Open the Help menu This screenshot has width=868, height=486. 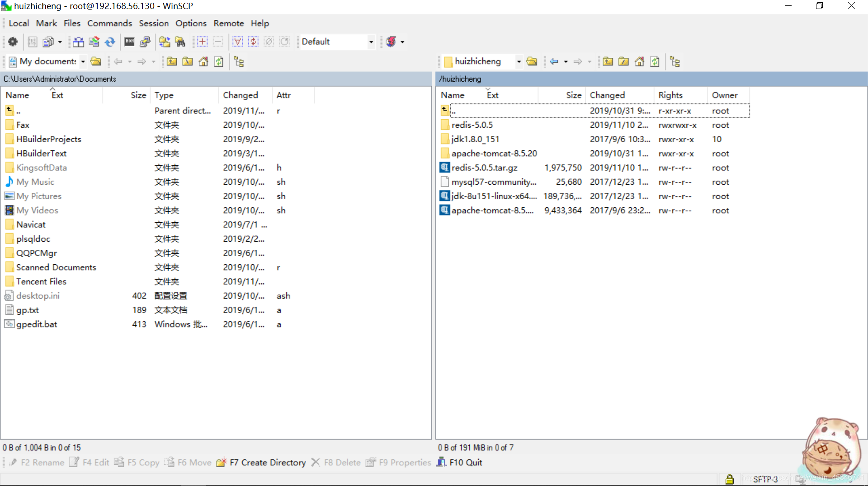[x=260, y=23]
